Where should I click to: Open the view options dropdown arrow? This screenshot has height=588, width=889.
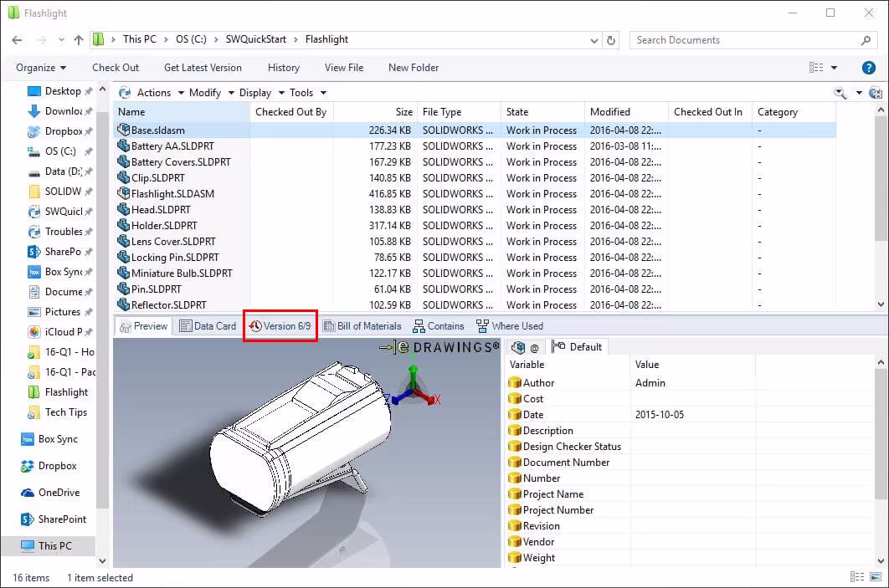pos(834,68)
